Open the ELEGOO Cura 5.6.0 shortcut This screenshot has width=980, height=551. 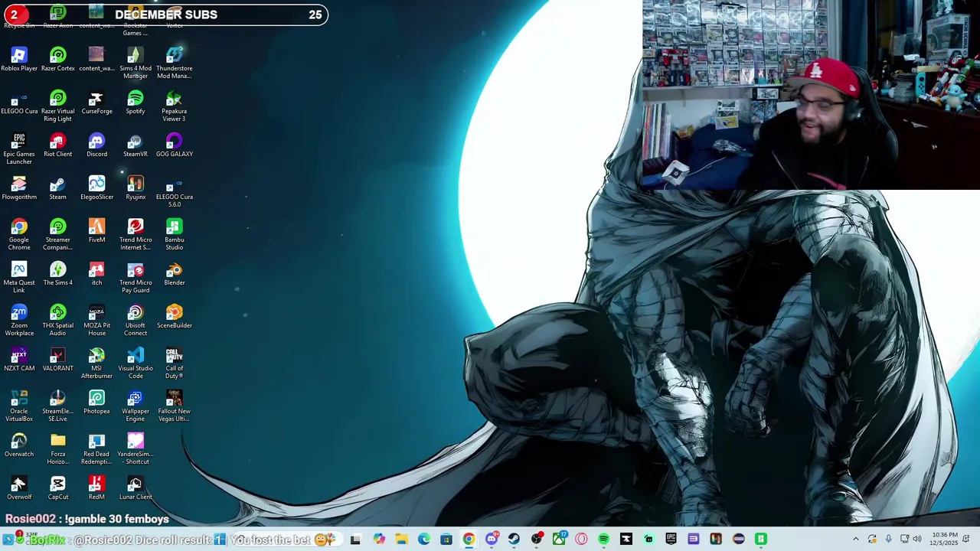pos(175,191)
